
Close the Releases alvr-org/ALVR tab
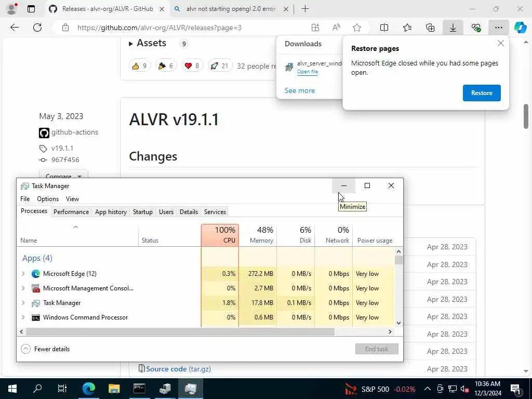[162, 9]
